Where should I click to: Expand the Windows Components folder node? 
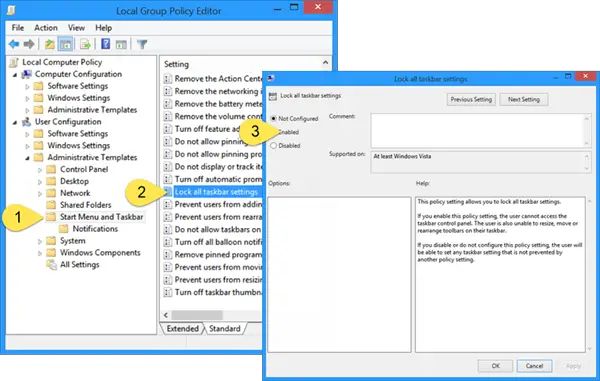(x=40, y=253)
